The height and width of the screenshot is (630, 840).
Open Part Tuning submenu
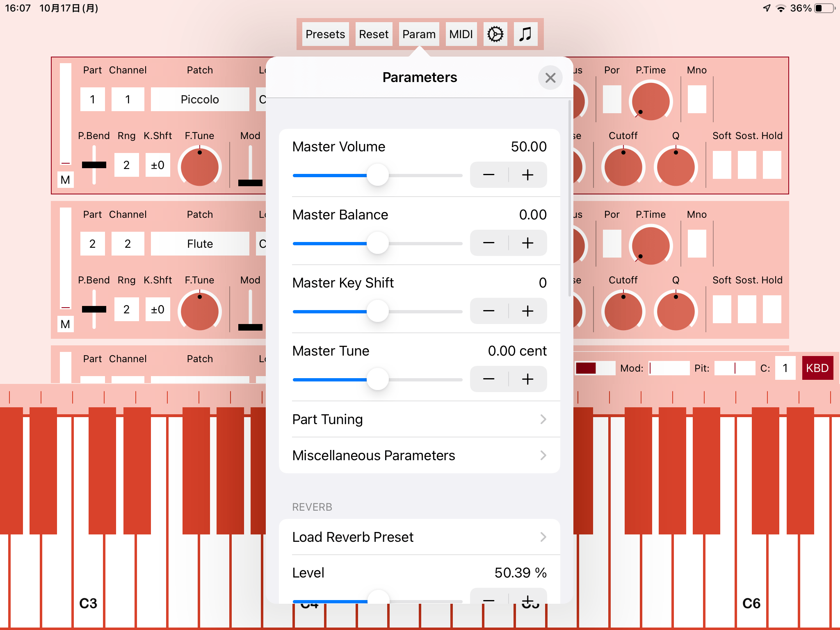coord(420,419)
